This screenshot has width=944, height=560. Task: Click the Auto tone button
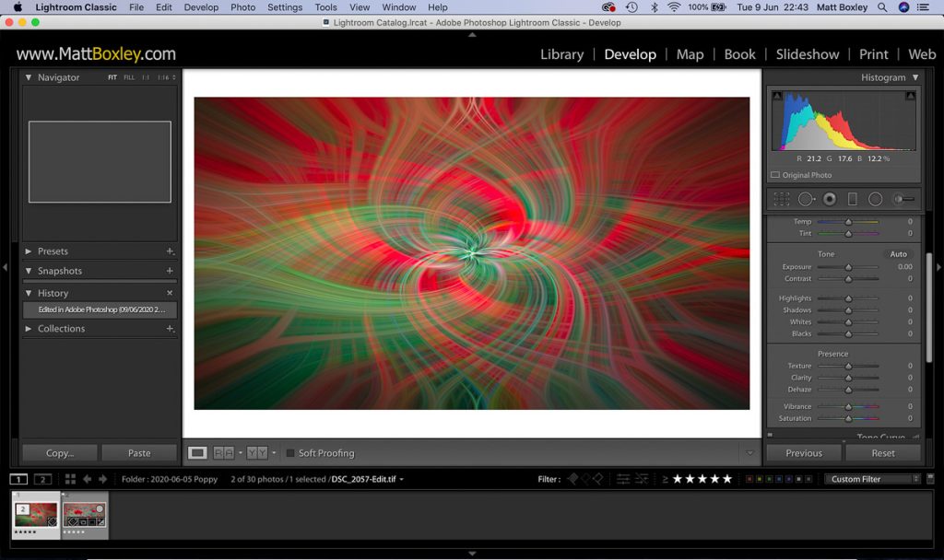(x=898, y=253)
